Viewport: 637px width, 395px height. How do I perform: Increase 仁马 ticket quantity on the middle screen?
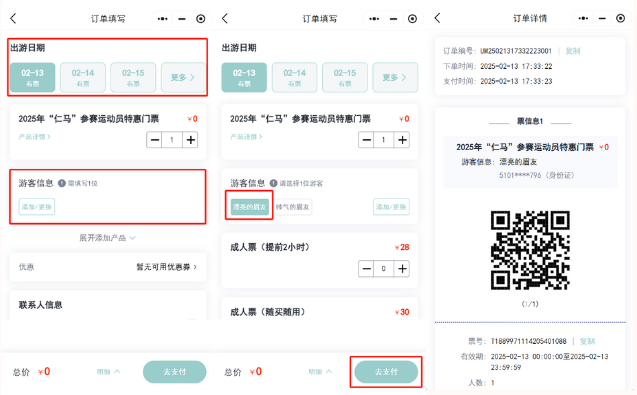tap(402, 140)
